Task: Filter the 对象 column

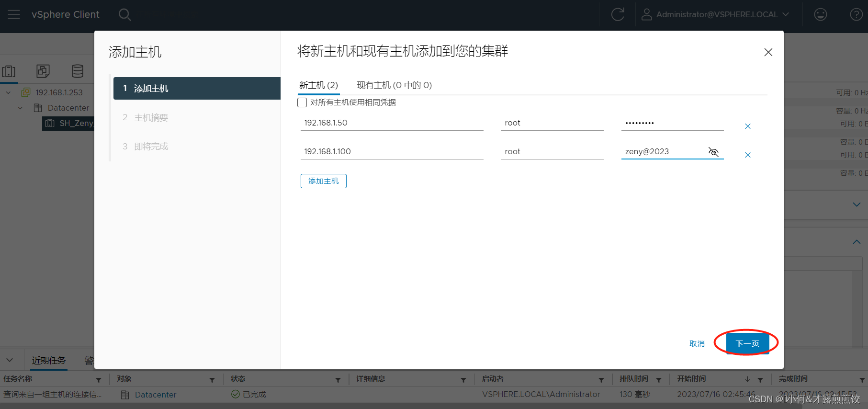Action: pyautogui.click(x=212, y=380)
